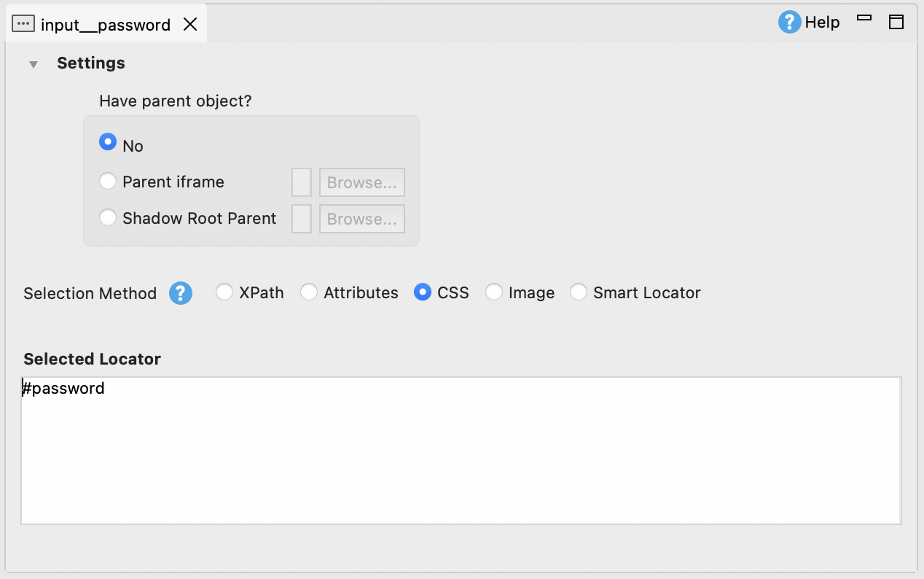
Task: Click the input__password object type icon
Action: (23, 24)
